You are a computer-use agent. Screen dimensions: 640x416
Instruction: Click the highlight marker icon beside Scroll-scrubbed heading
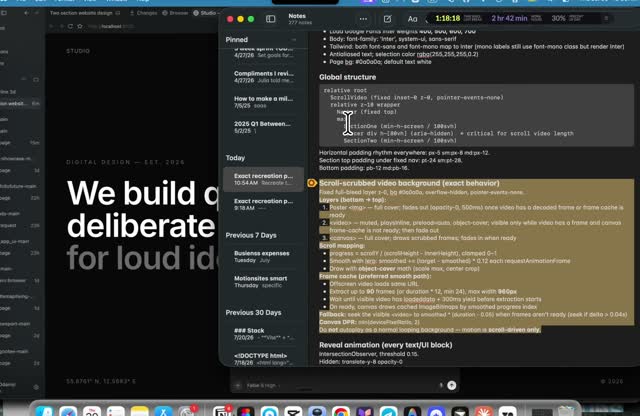[x=312, y=183]
